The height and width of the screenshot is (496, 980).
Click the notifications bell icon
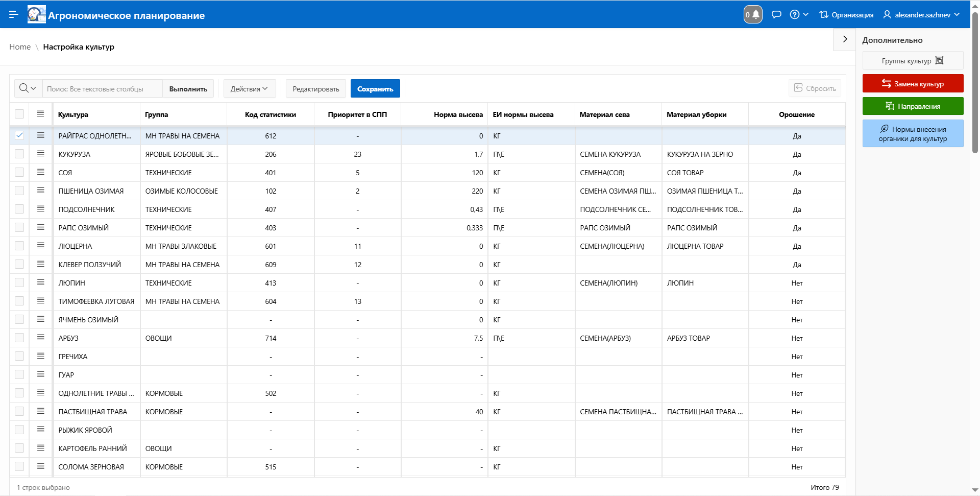pyautogui.click(x=753, y=14)
